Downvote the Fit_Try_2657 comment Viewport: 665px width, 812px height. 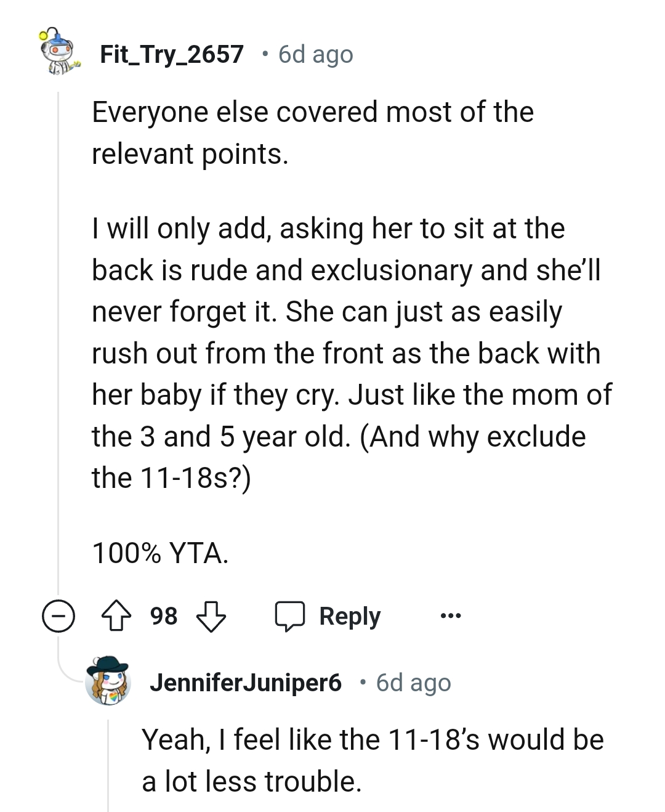tap(211, 616)
